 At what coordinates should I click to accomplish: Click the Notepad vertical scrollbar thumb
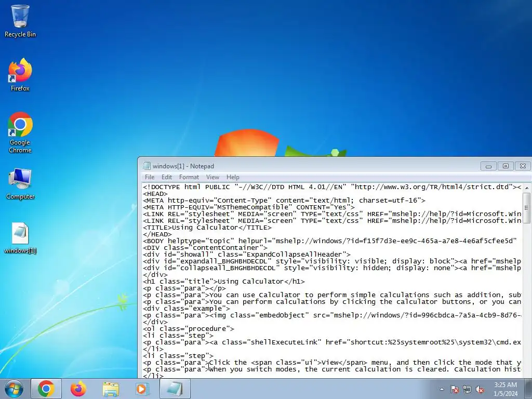[x=527, y=208]
